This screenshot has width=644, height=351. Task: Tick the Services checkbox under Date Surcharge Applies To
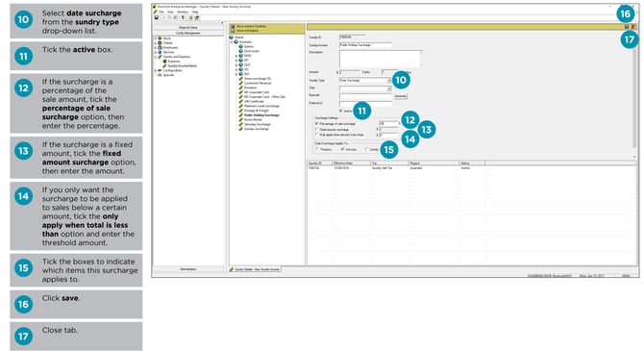[x=342, y=149]
